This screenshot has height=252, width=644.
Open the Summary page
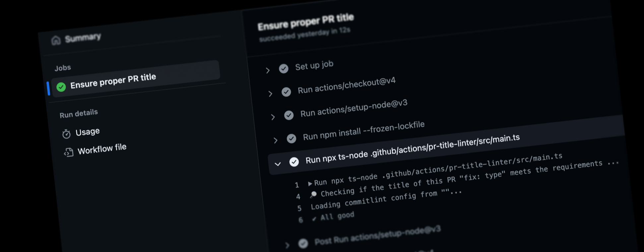coord(83,37)
